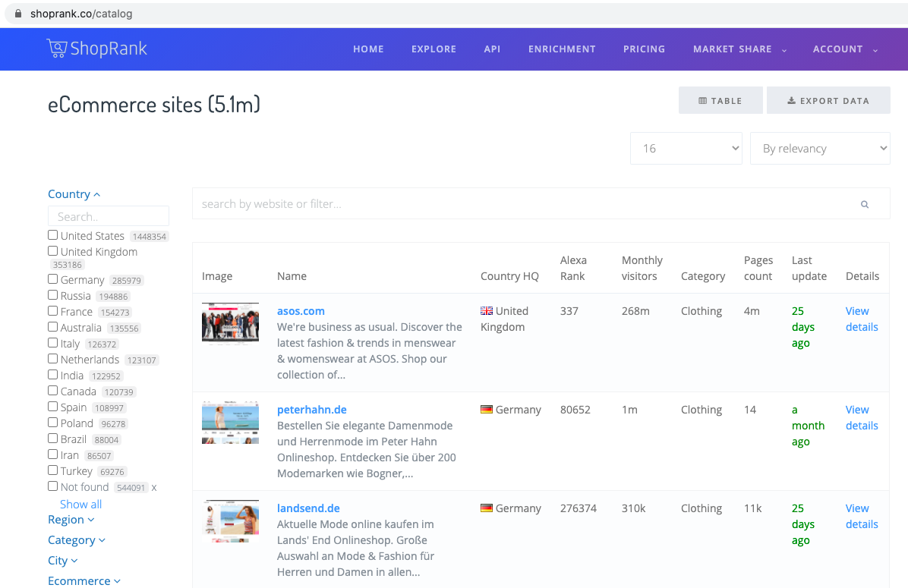The image size is (908, 588).
Task: Collapse the Country filter section
Action: 74,194
